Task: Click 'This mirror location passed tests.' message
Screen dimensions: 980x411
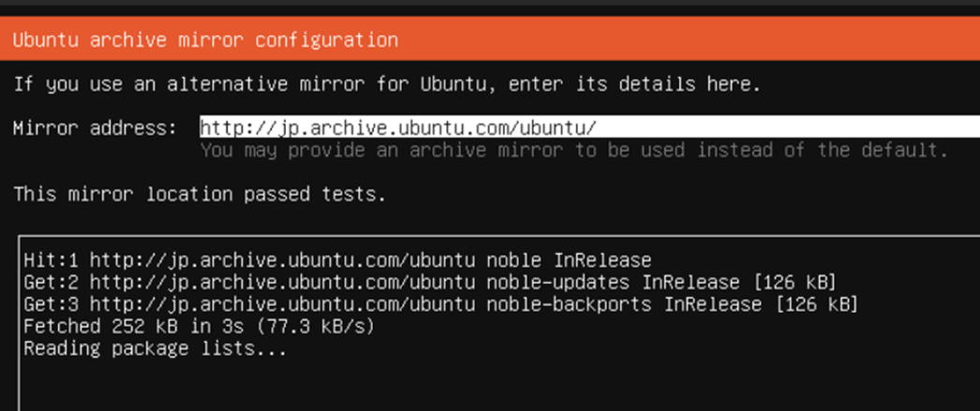Action: 199,195
